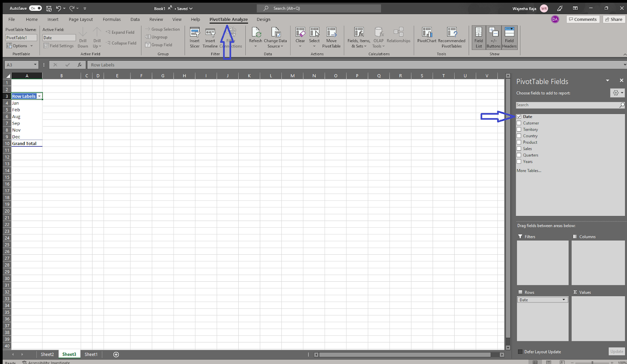The width and height of the screenshot is (627, 364).
Task: Expand the formula bar chevron
Action: 625,65
